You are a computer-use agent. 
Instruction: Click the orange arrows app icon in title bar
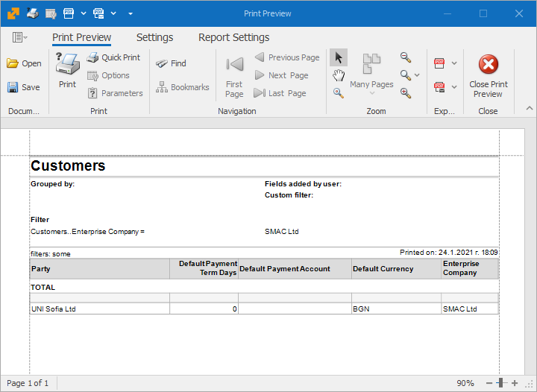point(13,13)
